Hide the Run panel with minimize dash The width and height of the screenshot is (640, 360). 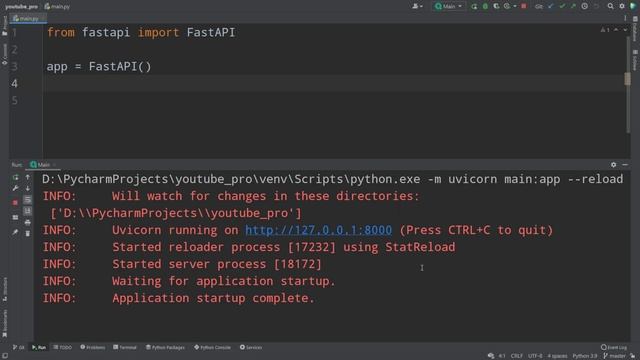pyautogui.click(x=625, y=164)
